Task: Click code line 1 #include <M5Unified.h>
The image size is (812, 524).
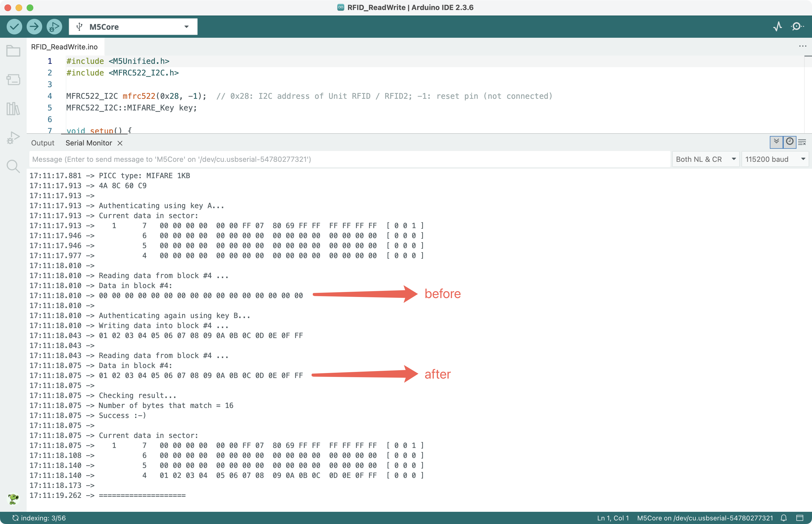Action: coord(118,61)
